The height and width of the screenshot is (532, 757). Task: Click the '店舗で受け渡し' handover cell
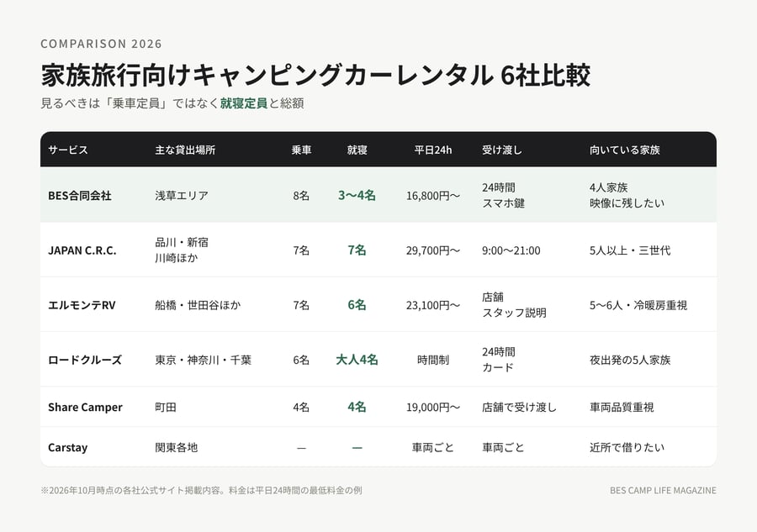(520, 407)
